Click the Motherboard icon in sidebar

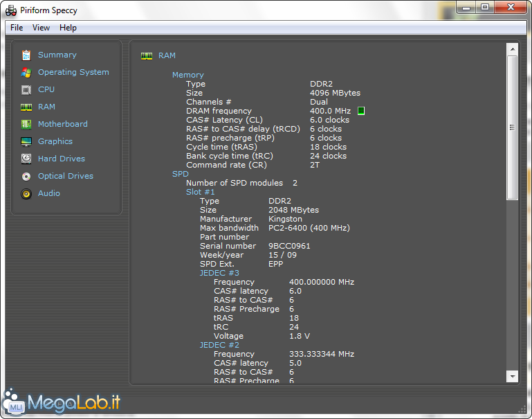pyautogui.click(x=26, y=124)
